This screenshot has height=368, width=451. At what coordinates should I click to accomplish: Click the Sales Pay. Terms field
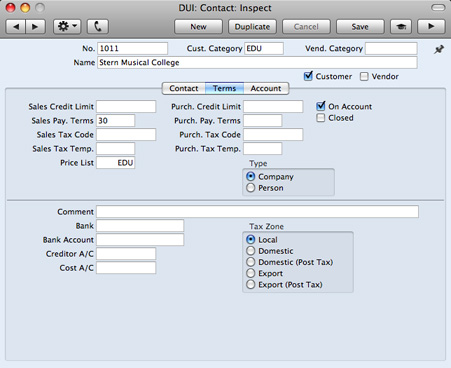(x=116, y=120)
